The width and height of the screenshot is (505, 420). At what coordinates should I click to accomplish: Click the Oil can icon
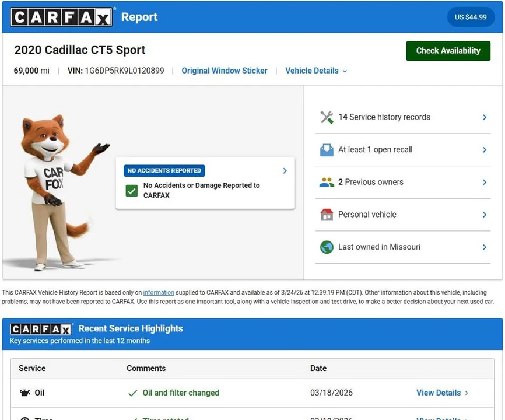[x=25, y=393]
